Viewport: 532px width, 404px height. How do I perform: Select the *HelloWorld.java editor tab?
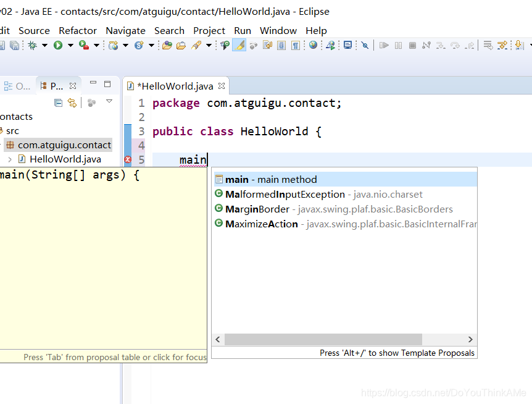pyautogui.click(x=175, y=86)
